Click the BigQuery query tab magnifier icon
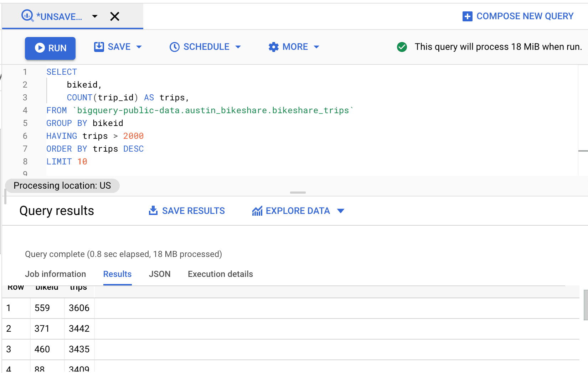Screen dimensions: 588x373 (27, 16)
